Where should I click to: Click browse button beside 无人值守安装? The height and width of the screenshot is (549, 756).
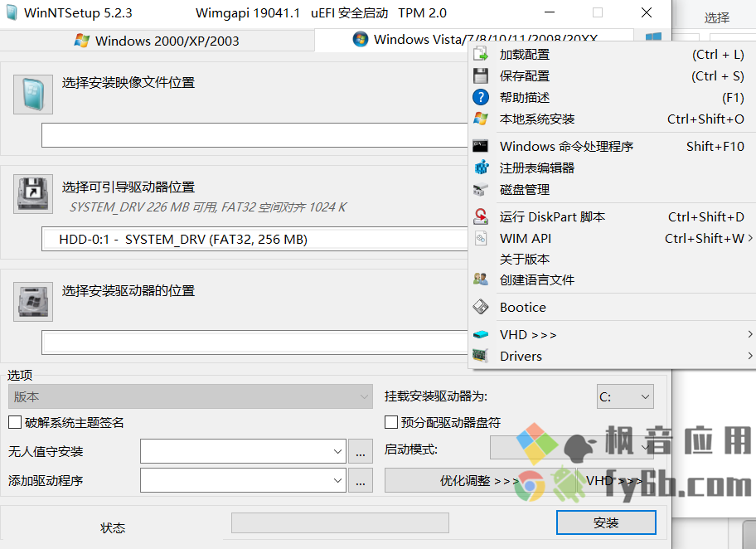360,451
